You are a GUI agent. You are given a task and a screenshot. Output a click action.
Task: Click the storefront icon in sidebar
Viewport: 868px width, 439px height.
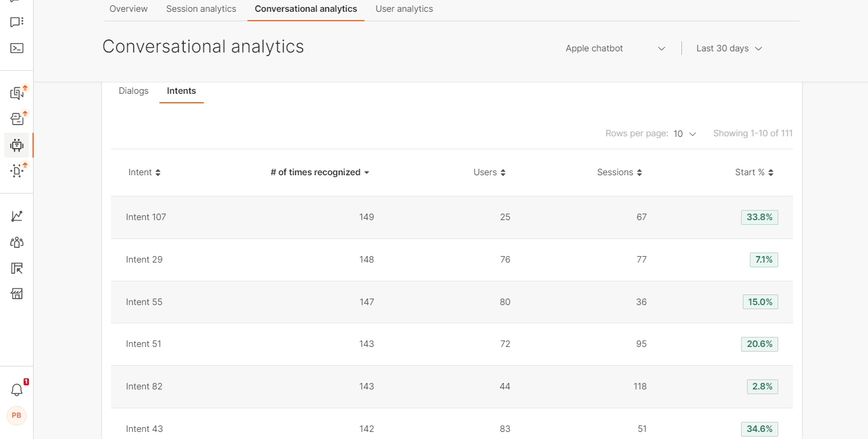coord(17,294)
